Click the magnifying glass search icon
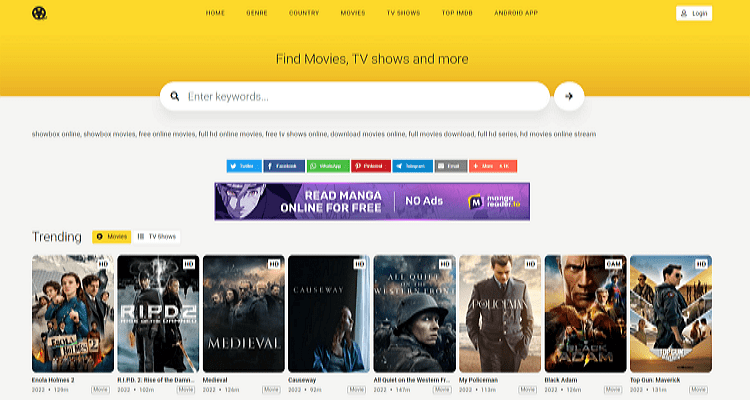The height and width of the screenshot is (400, 750). [175, 96]
